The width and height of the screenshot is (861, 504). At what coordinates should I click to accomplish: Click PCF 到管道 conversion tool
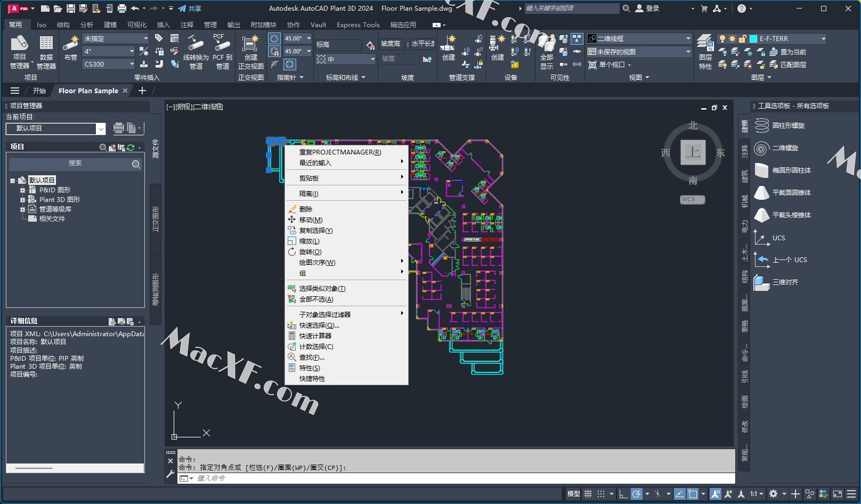point(222,52)
